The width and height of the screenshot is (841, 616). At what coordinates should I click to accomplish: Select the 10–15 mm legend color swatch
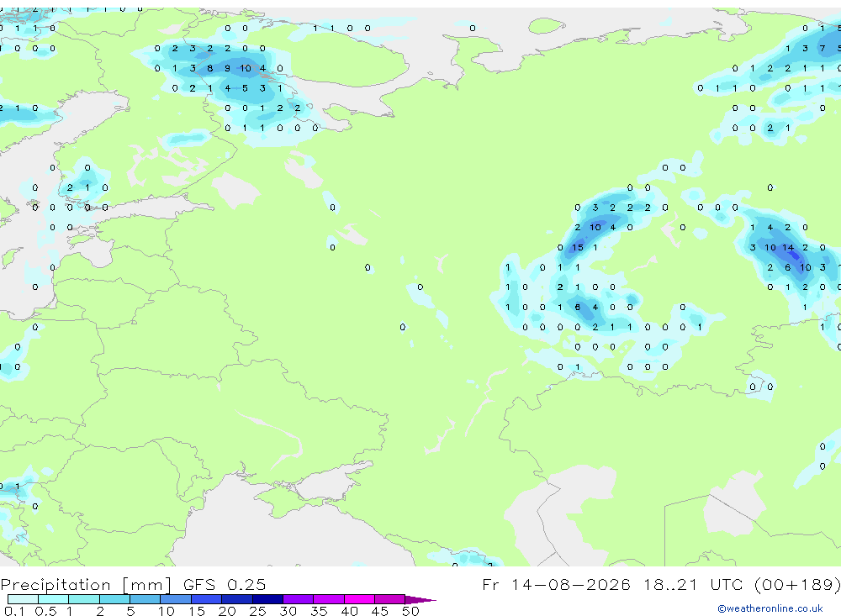[176, 599]
